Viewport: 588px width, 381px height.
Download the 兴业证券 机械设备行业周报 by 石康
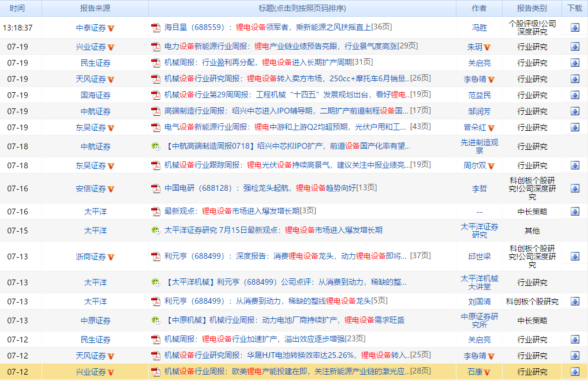(575, 372)
